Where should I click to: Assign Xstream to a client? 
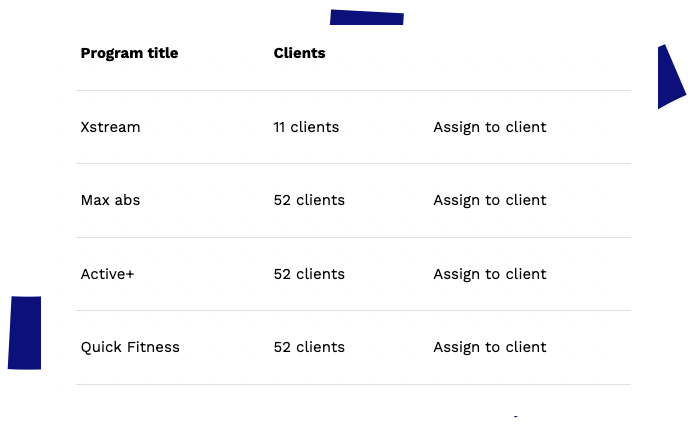[489, 127]
